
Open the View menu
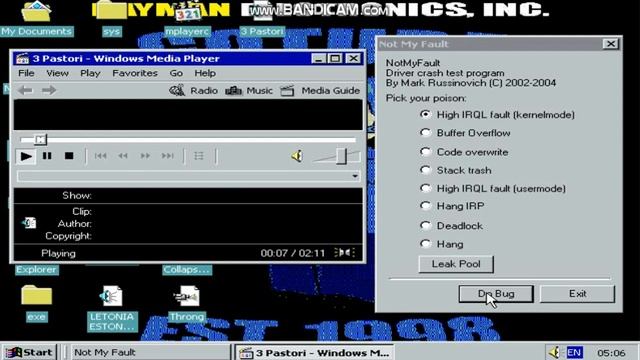57,73
